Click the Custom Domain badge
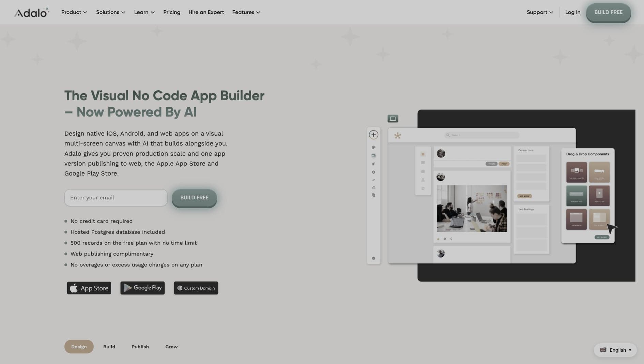644x364 pixels. 196,288
